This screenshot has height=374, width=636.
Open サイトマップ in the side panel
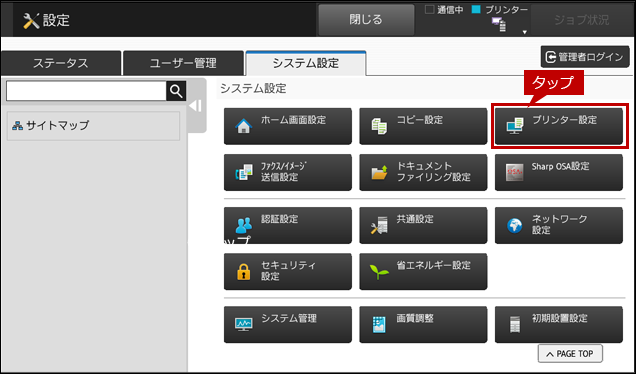point(93,126)
